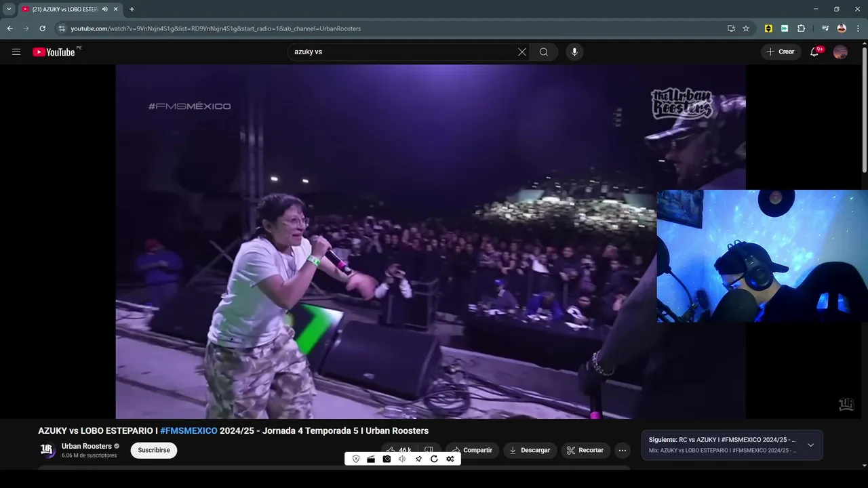Open the Extensions puzzle menu
This screenshot has width=868, height=488.
click(801, 28)
